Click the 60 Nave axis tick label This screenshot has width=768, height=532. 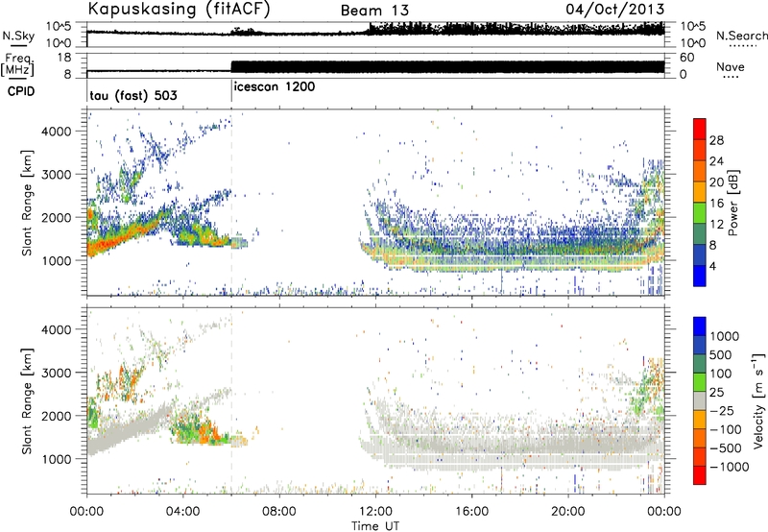tap(686, 58)
